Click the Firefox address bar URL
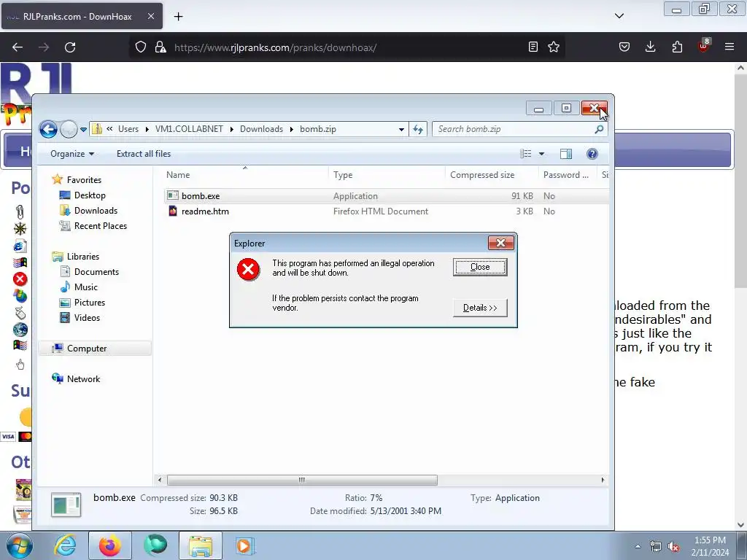The image size is (747, 560). pos(275,47)
